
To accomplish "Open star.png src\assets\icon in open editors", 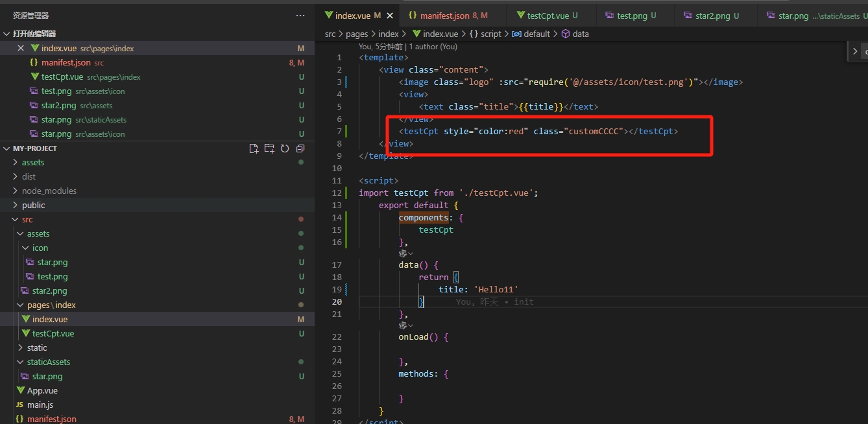I will tap(157, 134).
